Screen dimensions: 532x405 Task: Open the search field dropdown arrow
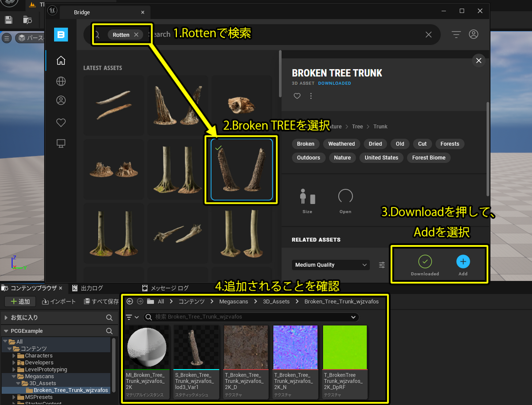(x=353, y=317)
